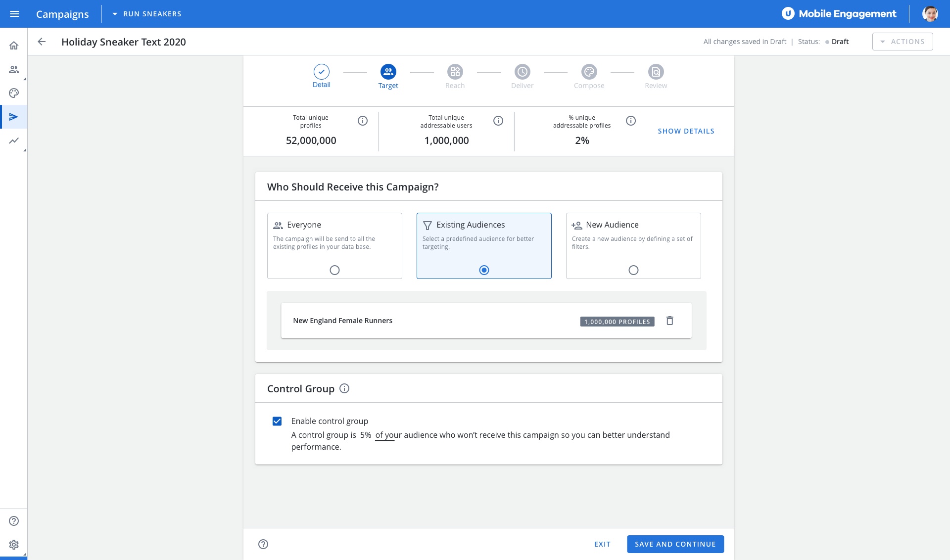Edit the control group 5% value
950x560 pixels.
tap(366, 435)
